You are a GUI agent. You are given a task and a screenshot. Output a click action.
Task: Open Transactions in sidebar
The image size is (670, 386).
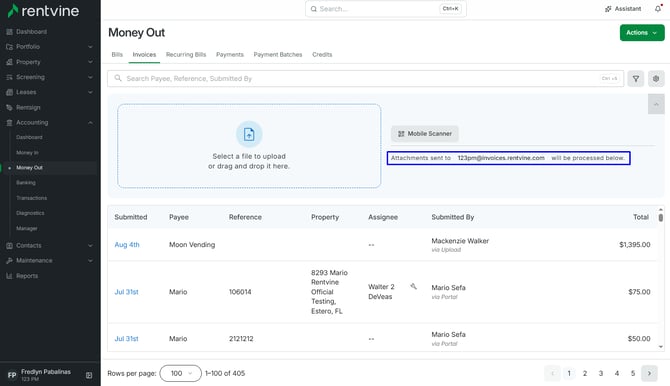coord(32,198)
